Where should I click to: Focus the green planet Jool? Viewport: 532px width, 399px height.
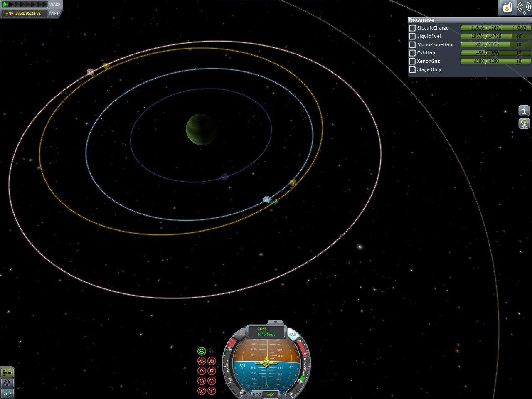[201, 129]
